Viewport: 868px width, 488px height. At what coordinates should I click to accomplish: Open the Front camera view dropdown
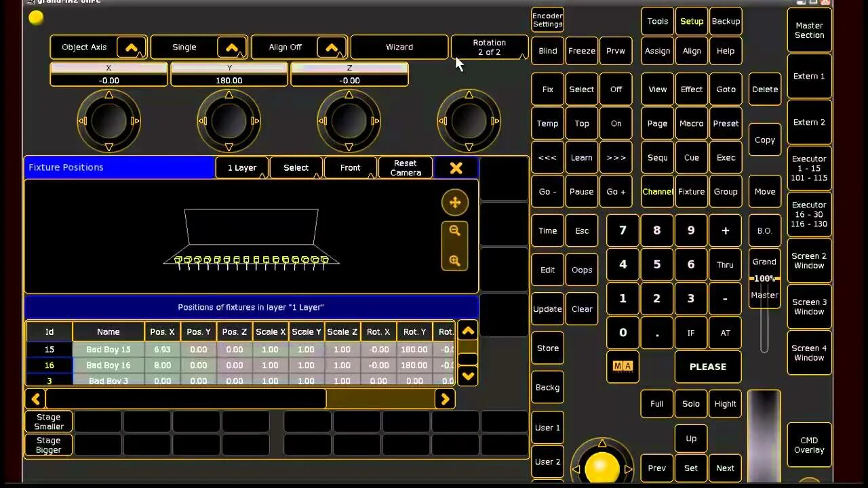point(350,168)
